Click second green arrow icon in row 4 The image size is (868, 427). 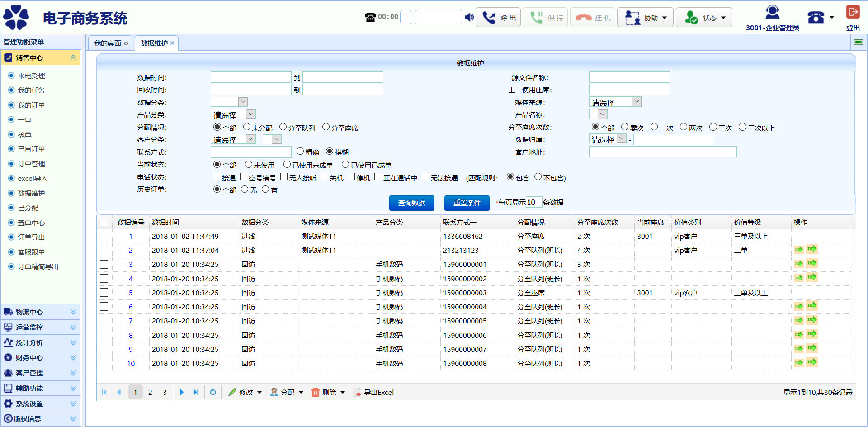click(x=812, y=277)
